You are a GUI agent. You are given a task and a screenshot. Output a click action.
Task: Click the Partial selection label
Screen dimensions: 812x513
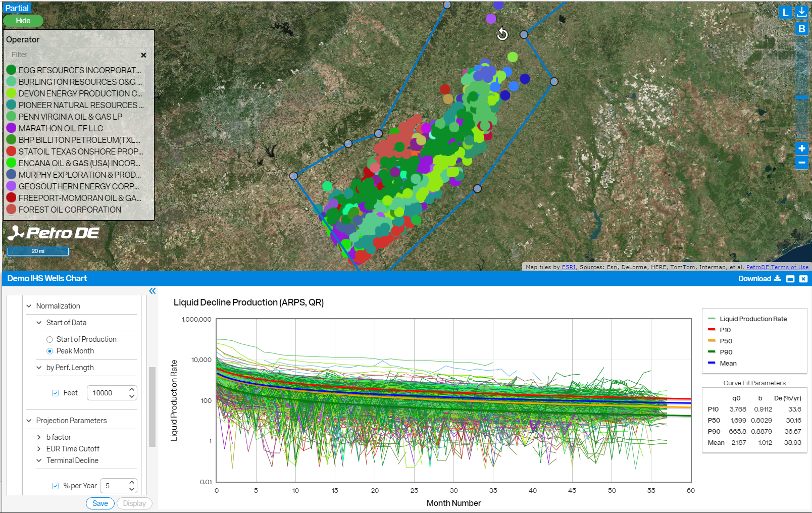point(17,8)
